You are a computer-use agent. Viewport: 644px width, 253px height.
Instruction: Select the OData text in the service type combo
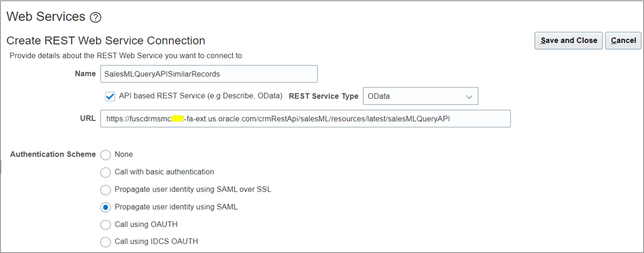tap(379, 96)
